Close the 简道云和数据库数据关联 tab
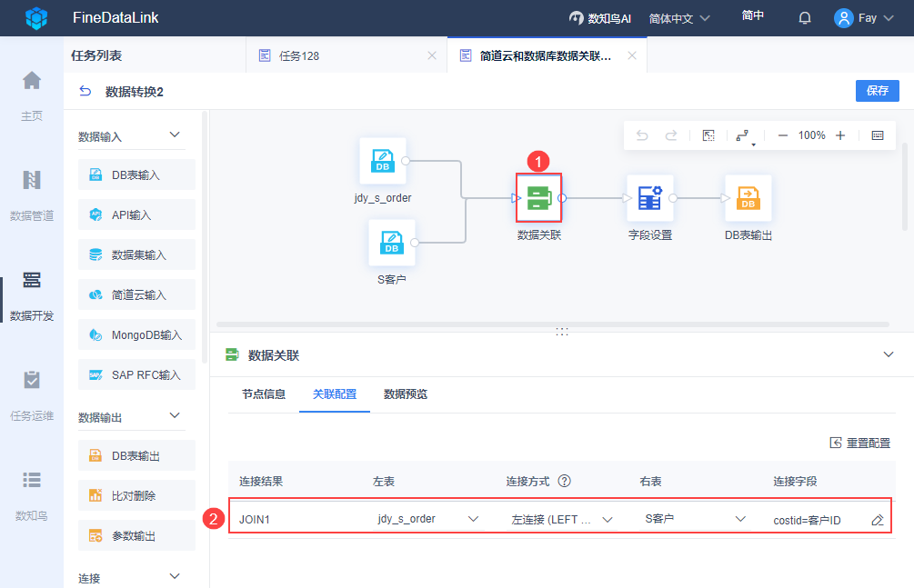Screen dimensions: 914x588 point(632,55)
